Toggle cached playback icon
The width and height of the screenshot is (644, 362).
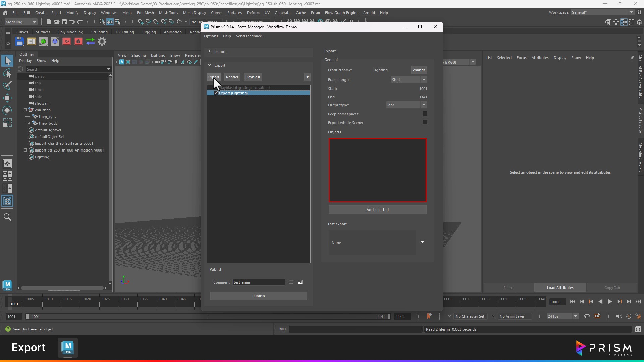[597, 316]
